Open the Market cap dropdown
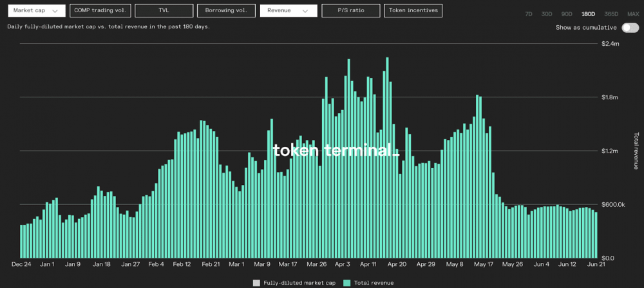The image size is (644, 288). (36, 10)
